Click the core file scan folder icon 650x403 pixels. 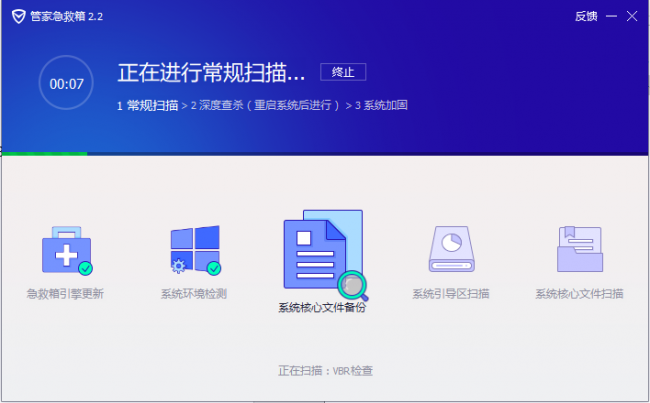pyautogui.click(x=579, y=250)
